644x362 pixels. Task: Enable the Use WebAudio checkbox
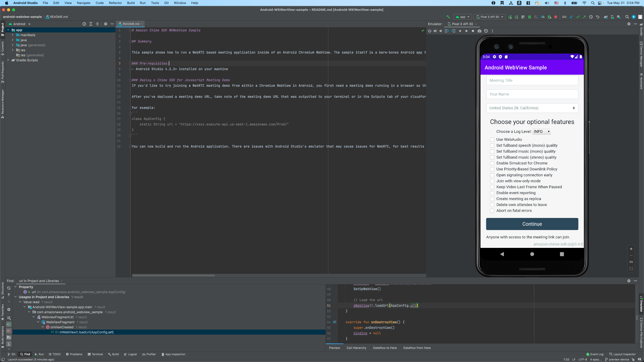[492, 140]
